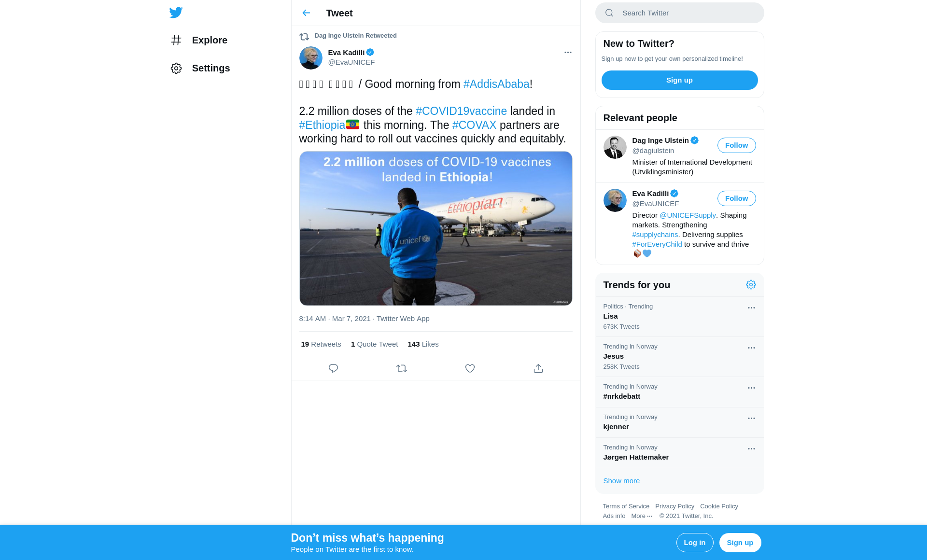This screenshot has width=927, height=560.
Task: Open the kjenner trending topic
Action: tap(679, 422)
